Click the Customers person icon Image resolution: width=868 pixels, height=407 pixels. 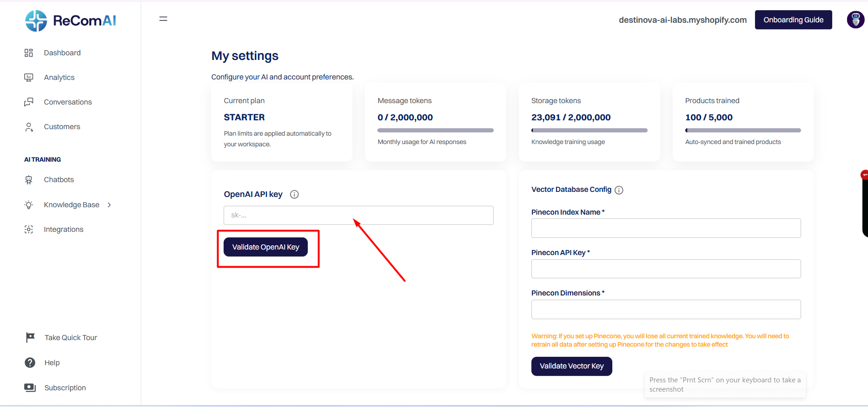pos(29,127)
